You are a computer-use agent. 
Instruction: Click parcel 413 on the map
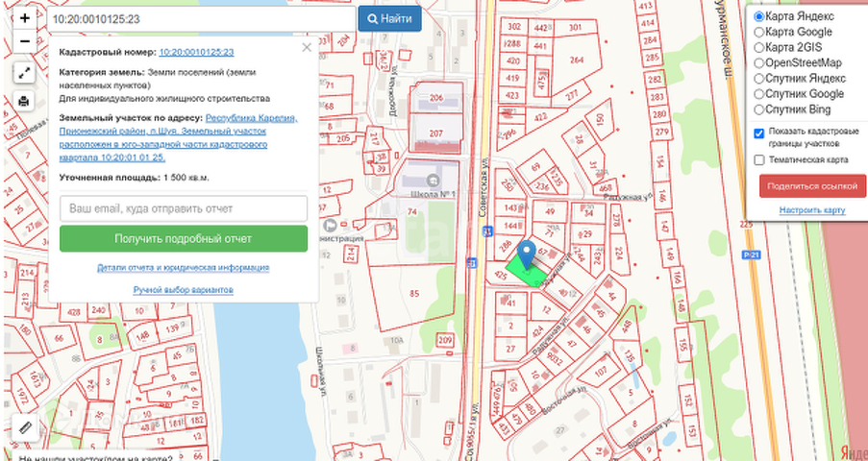point(646,7)
